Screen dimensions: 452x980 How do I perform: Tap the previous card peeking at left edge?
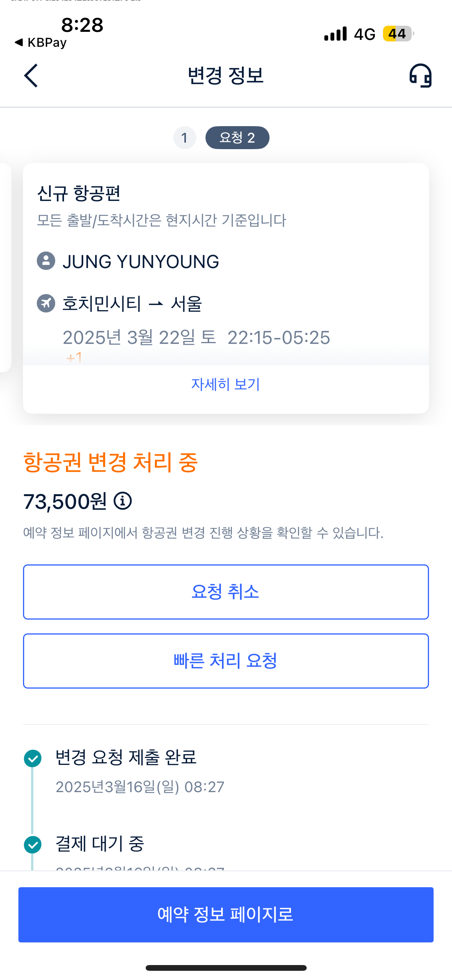pyautogui.click(x=5, y=267)
